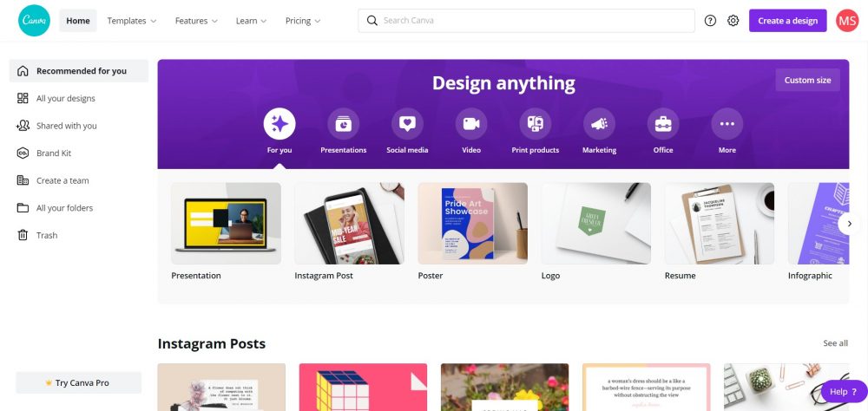The height and width of the screenshot is (411, 868).
Task: Open the help question mark icon
Action: point(710,21)
